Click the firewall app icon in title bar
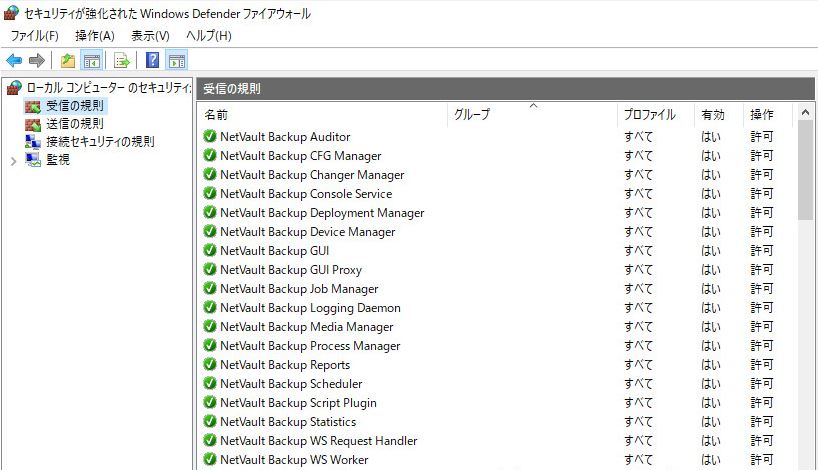The width and height of the screenshot is (818, 470). (11, 13)
